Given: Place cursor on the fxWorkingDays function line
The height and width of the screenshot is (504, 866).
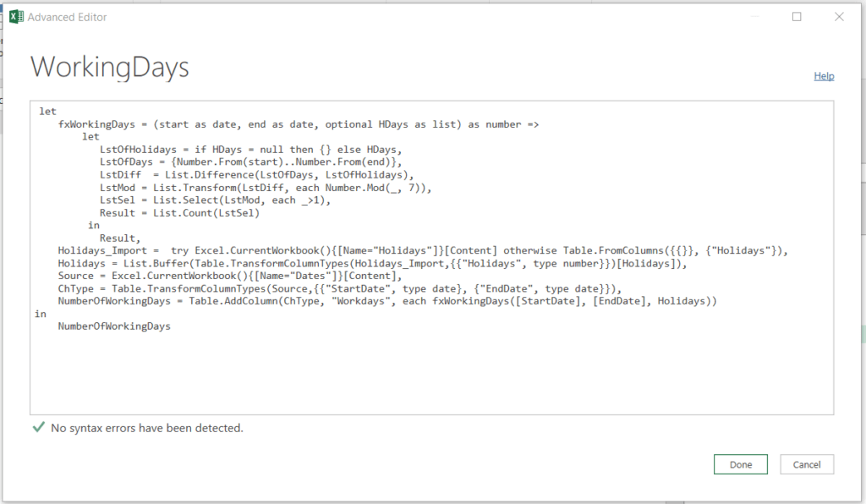Looking at the screenshot, I should point(298,124).
